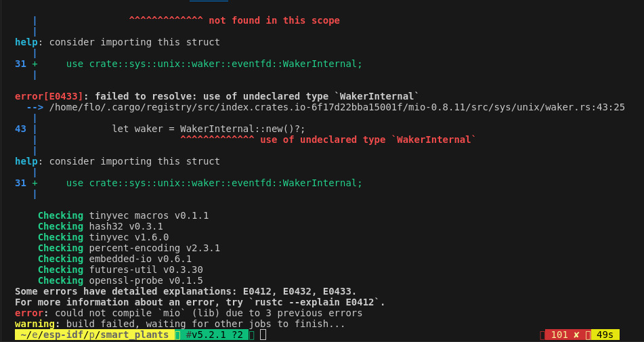The height and width of the screenshot is (342, 644).
Task: Click line number 43 in the gutter
Action: click(x=20, y=129)
